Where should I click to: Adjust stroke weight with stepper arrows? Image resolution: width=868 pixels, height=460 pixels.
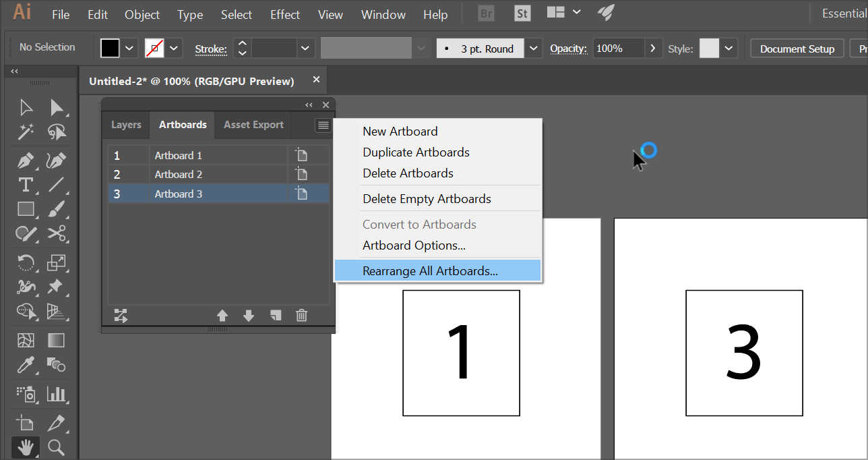(x=243, y=49)
